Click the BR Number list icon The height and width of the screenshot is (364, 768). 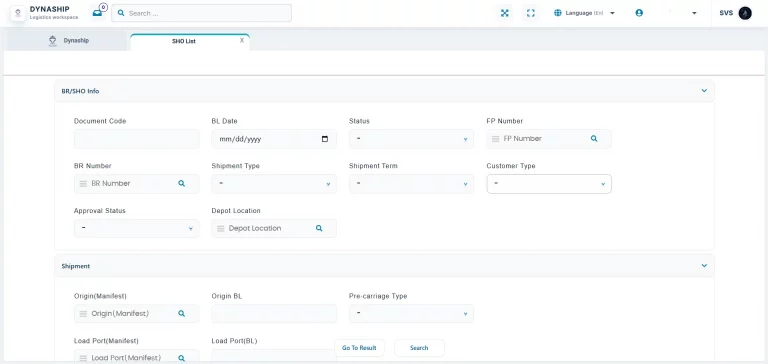83,184
